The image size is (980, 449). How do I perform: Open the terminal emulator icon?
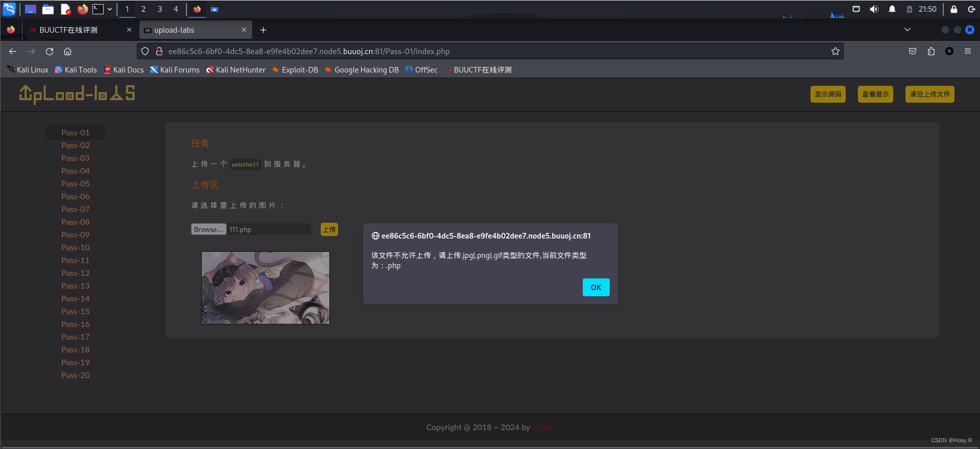(x=98, y=9)
